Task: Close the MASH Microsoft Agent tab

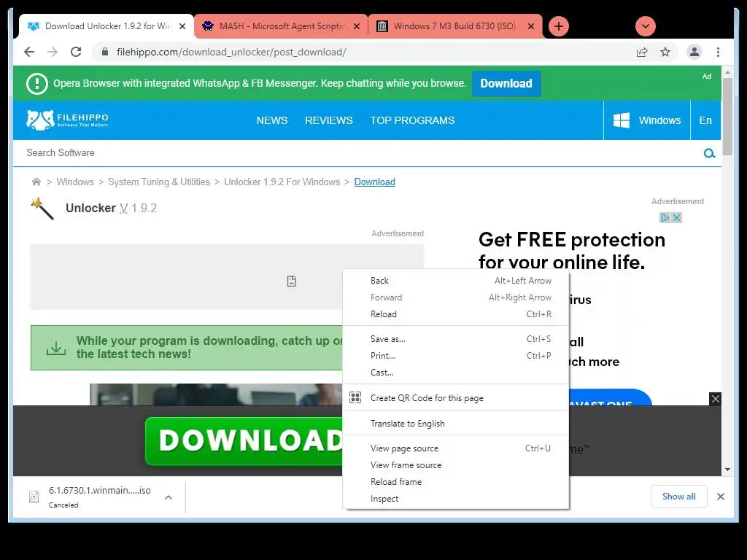Action: pyautogui.click(x=357, y=26)
